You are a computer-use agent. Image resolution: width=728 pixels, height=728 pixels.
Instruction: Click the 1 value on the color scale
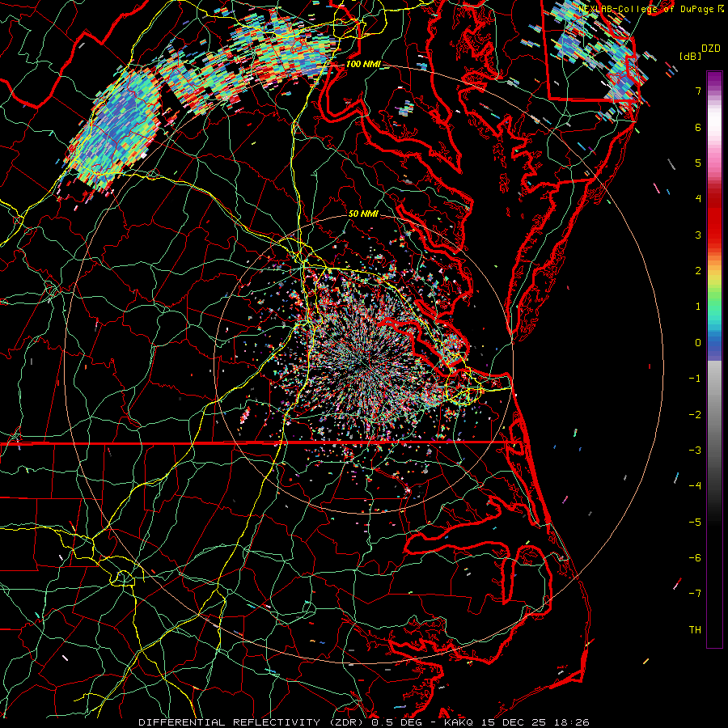click(698, 307)
